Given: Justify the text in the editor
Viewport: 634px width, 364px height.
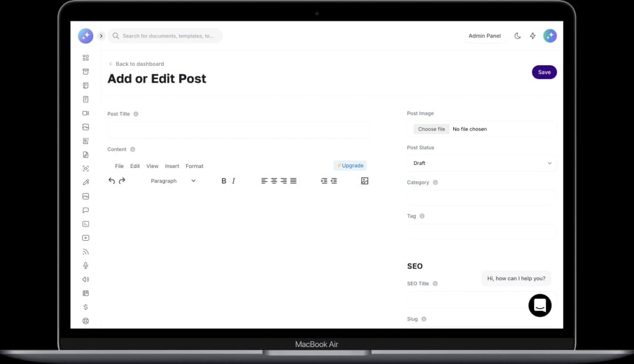Looking at the screenshot, I should tap(294, 181).
